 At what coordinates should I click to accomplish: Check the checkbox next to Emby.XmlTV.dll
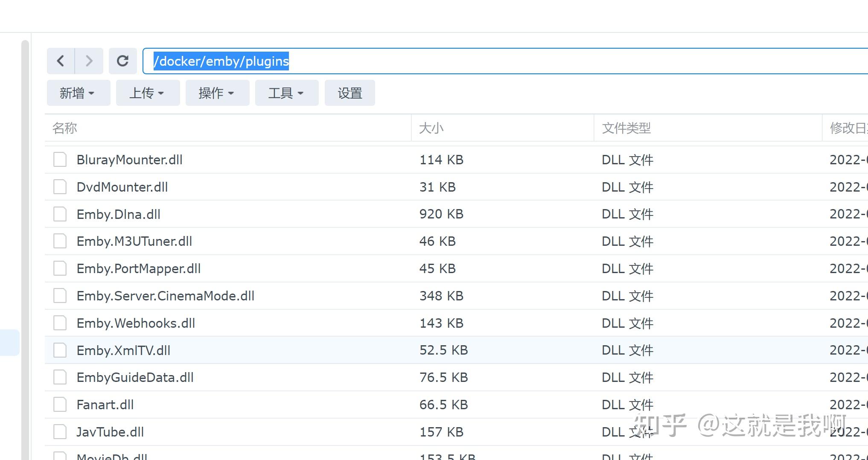click(59, 350)
